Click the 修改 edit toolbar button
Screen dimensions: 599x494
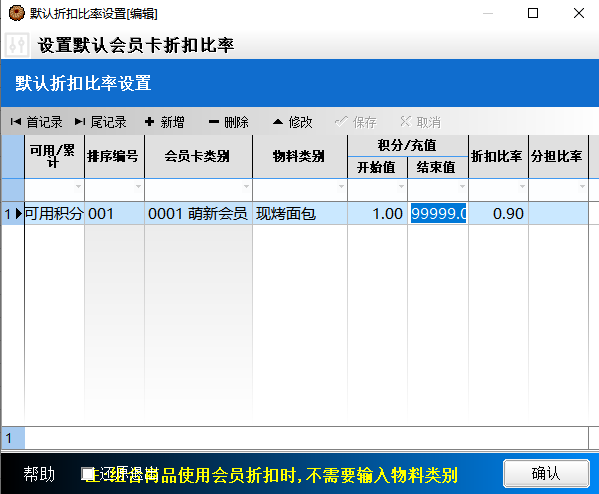coord(293,122)
